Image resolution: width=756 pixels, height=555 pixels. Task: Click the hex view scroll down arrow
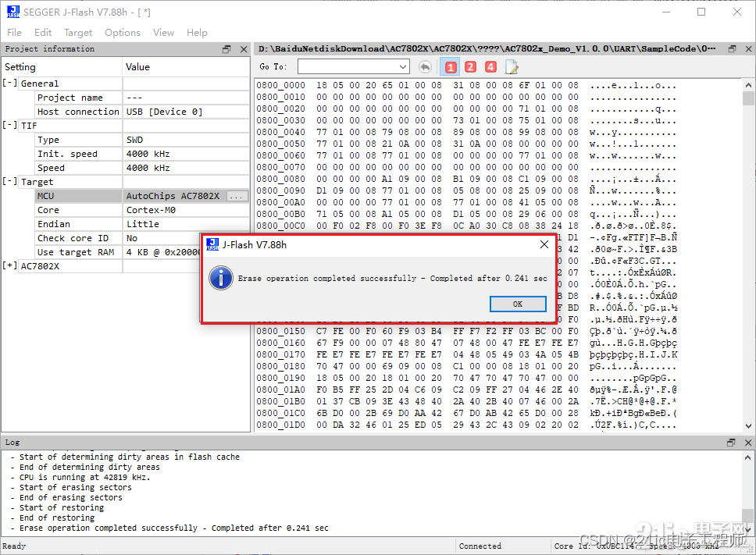coord(748,426)
